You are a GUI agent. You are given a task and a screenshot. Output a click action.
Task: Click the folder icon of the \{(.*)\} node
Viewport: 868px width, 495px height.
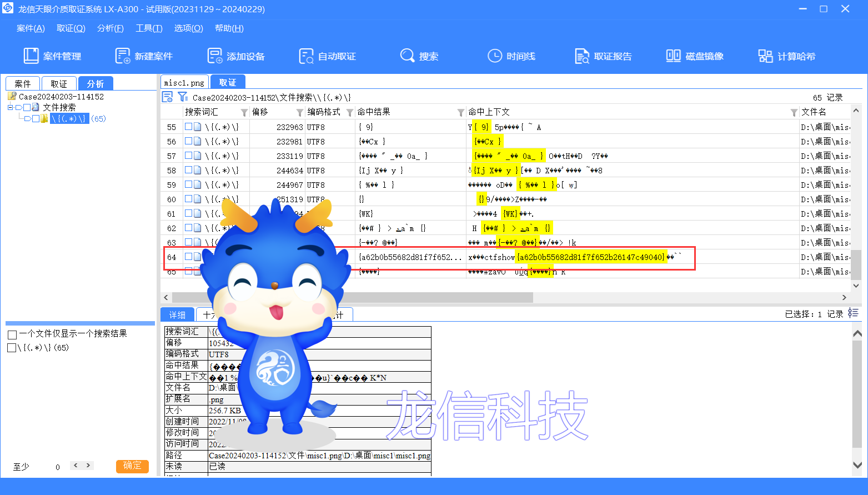[44, 119]
